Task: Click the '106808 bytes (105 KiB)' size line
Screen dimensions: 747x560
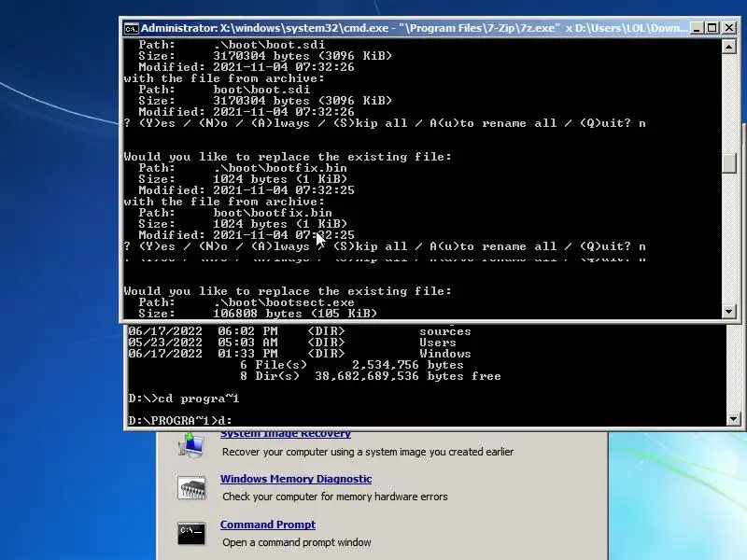Action: coord(258,314)
